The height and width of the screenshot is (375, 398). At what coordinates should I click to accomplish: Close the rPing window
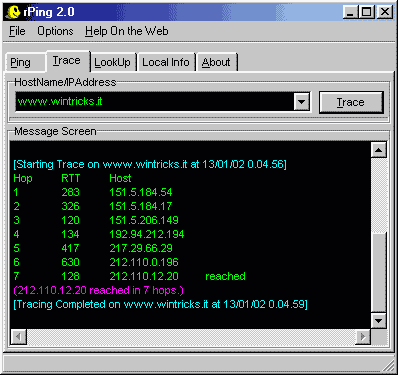(385, 12)
